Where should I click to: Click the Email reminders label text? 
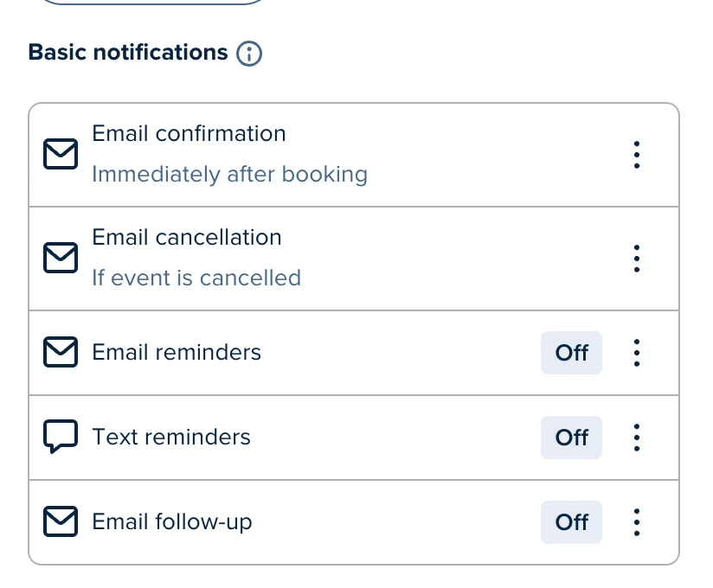pyautogui.click(x=177, y=352)
